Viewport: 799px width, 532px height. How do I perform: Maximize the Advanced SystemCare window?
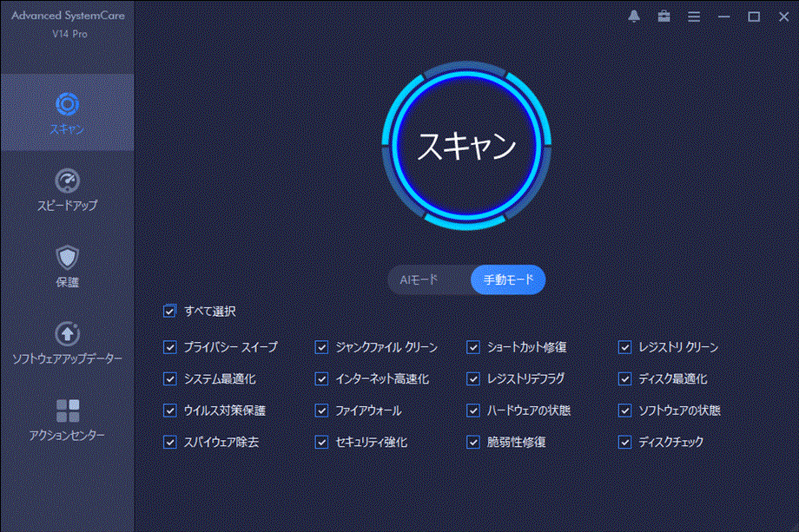coord(754,16)
